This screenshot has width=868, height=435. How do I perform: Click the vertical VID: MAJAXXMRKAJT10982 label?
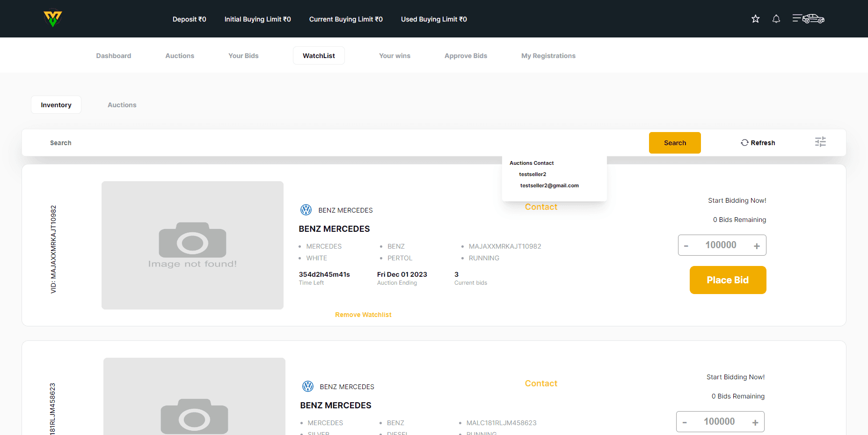[x=53, y=249]
